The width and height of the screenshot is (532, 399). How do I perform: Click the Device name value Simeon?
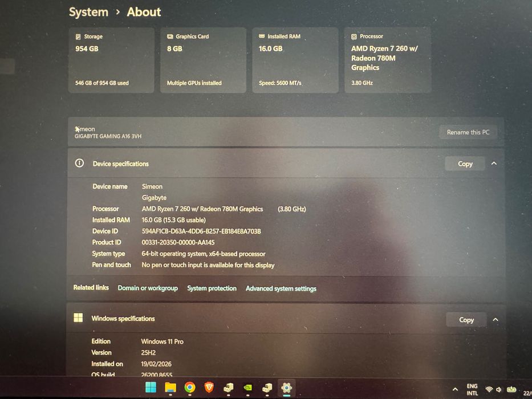pos(152,186)
